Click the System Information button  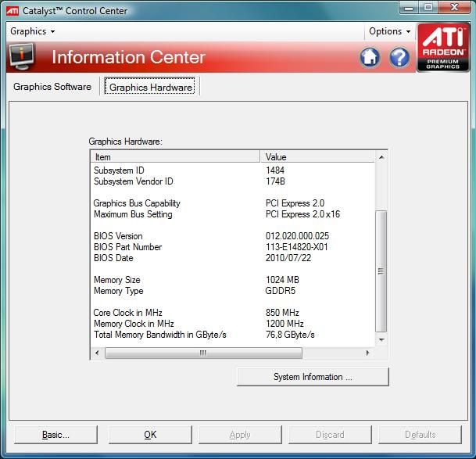pos(313,377)
